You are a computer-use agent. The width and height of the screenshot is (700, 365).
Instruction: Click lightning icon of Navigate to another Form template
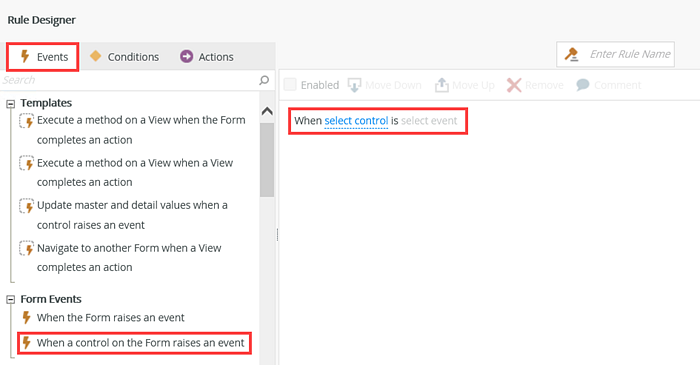[26, 248]
